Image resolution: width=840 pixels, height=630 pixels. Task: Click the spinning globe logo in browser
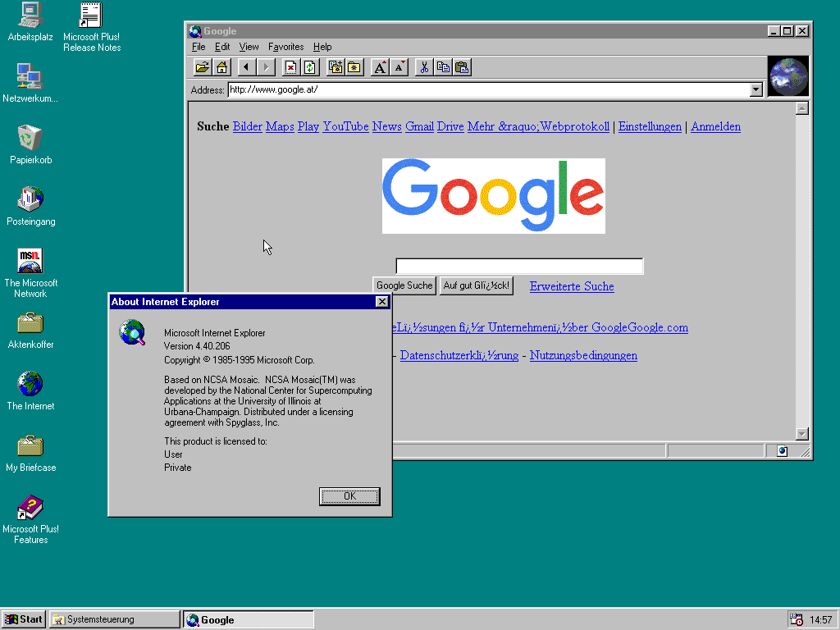788,76
